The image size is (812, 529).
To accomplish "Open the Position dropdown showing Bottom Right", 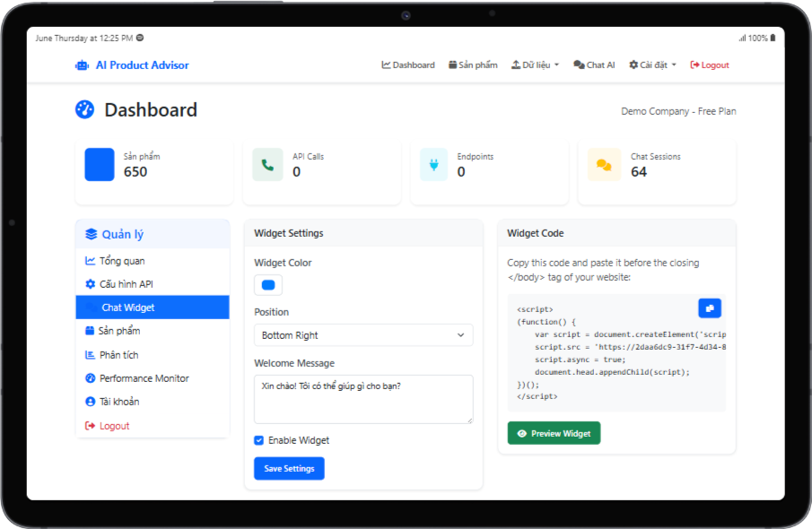I will (363, 335).
